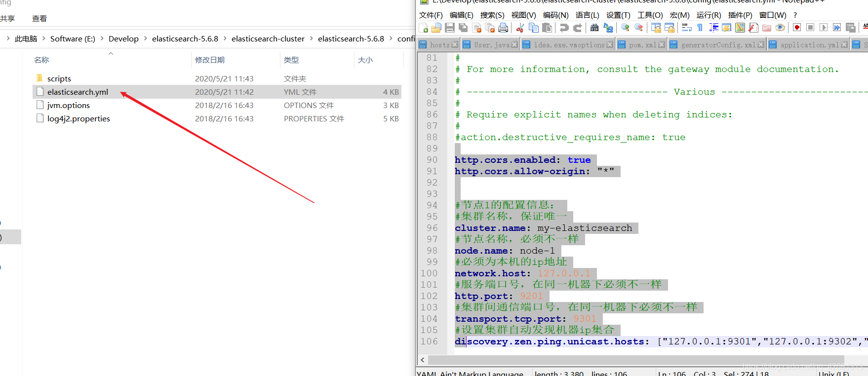Open the 编辑(E) menu
The width and height of the screenshot is (868, 376).
click(462, 15)
